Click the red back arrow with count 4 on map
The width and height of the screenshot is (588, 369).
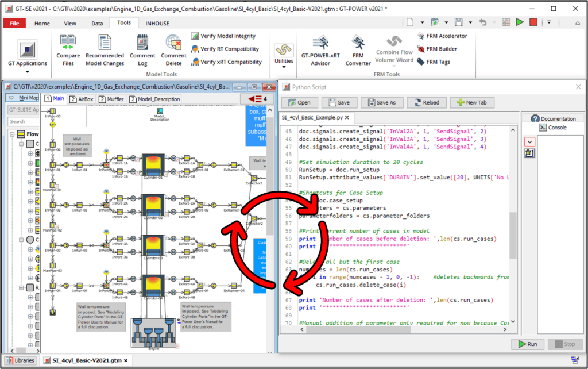click(258, 99)
